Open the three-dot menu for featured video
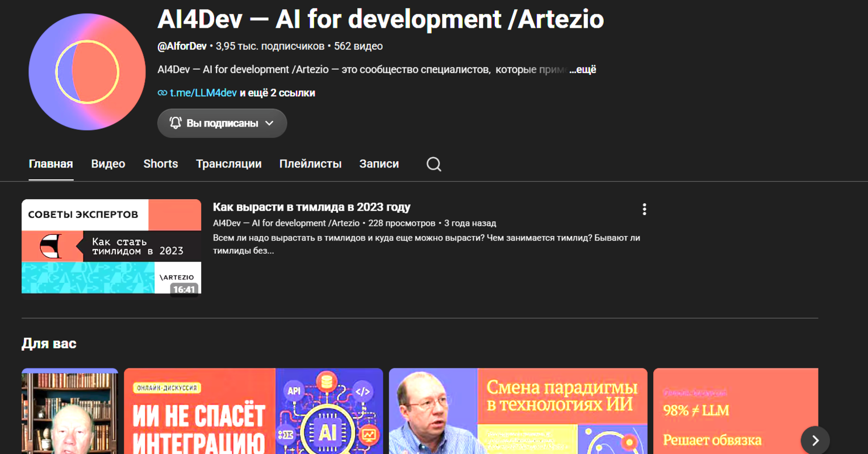Viewport: 868px width, 454px height. (644, 209)
